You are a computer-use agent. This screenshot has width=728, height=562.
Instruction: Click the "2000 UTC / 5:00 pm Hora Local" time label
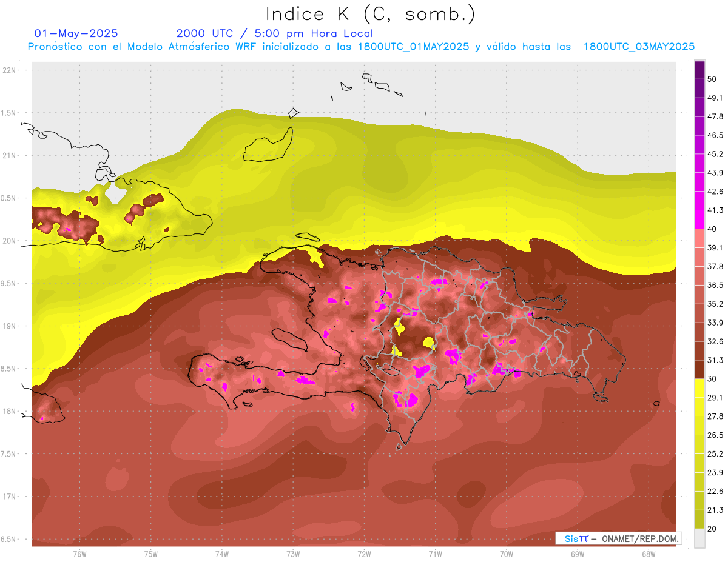point(275,33)
